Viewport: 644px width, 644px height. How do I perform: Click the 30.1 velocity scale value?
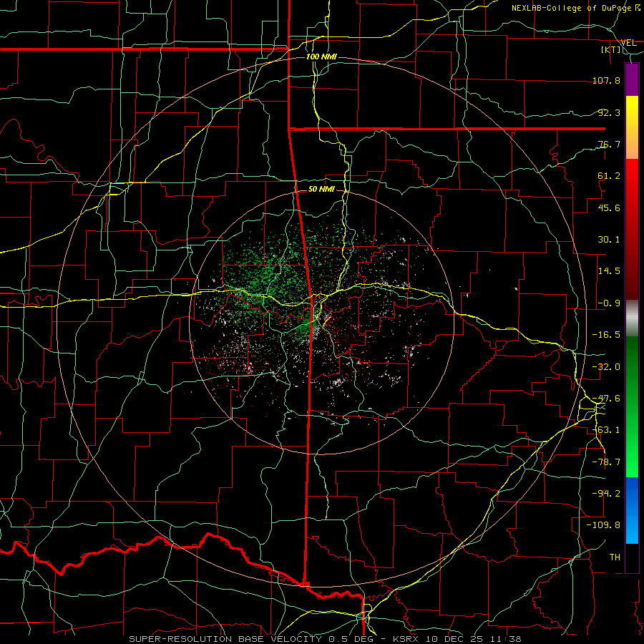(x=609, y=240)
